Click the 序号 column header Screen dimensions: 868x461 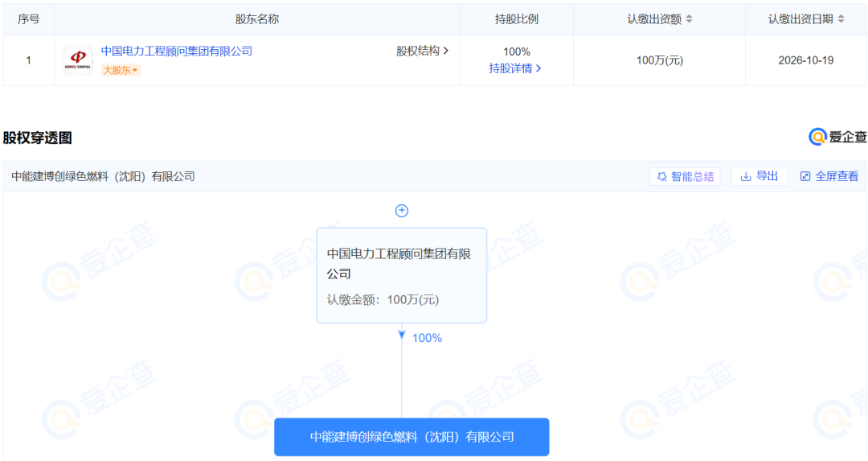[x=29, y=19]
